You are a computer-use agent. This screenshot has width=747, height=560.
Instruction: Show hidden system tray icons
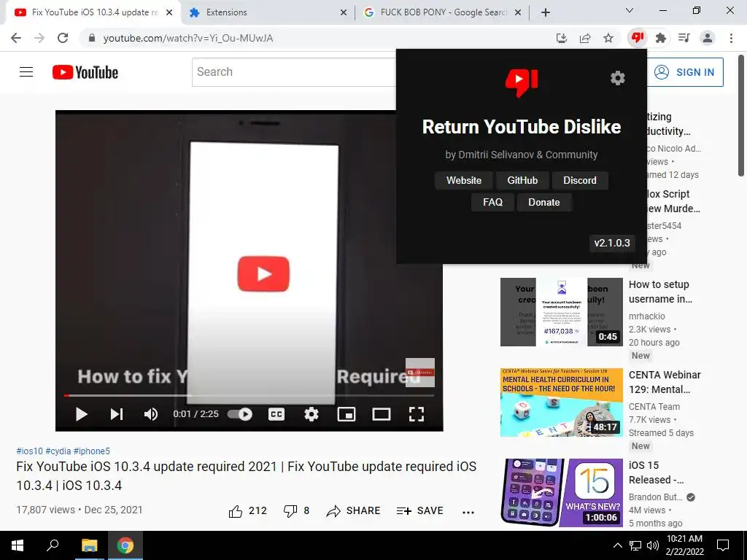[617, 545]
